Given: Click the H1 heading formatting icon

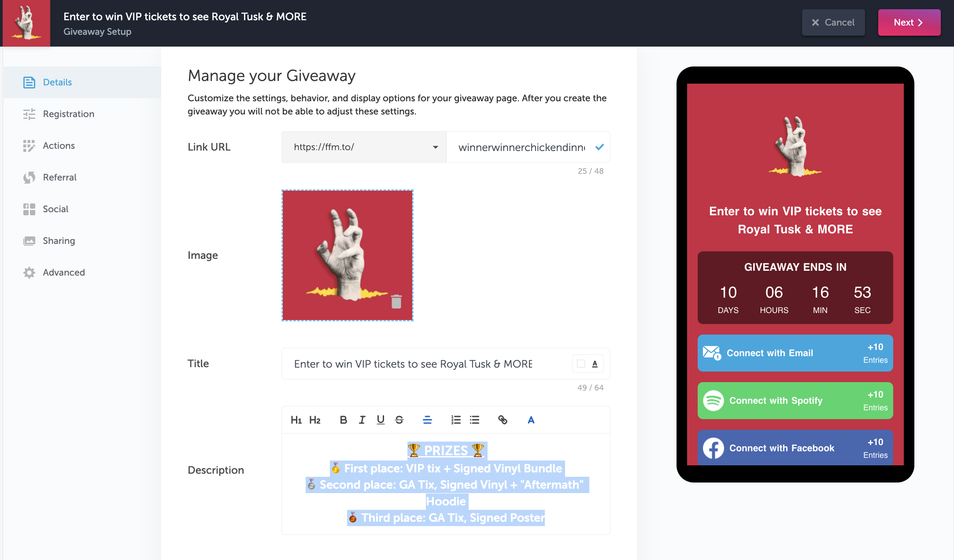Looking at the screenshot, I should tap(296, 420).
